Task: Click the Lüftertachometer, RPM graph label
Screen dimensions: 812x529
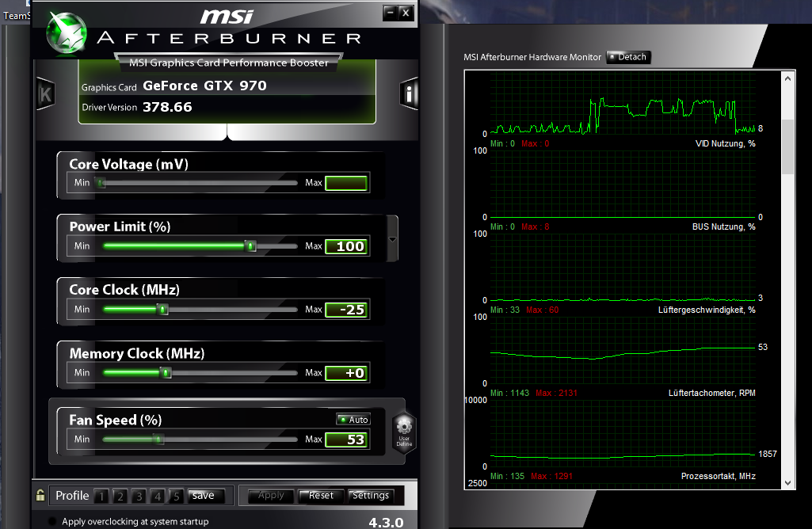Action: 711,393
